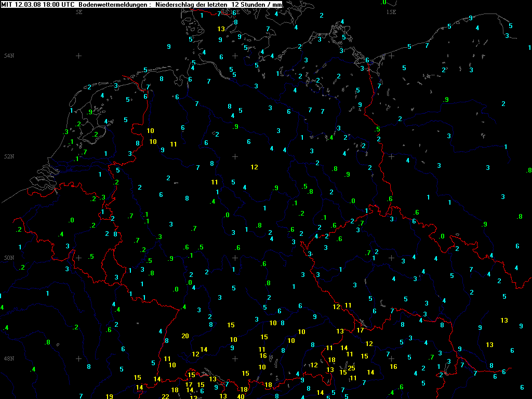This screenshot has width=532, height=399.
Task: Select the 52N latitude label
Action: [x=9, y=156]
